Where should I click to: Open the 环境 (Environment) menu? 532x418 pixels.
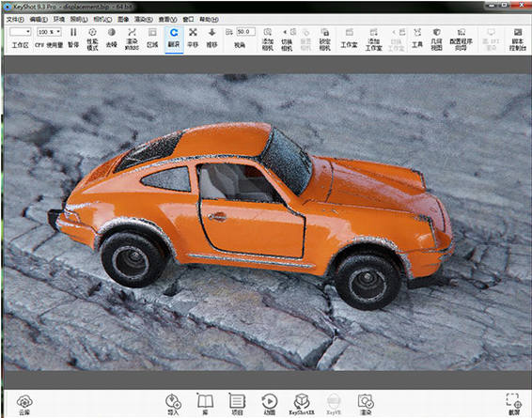coord(59,20)
